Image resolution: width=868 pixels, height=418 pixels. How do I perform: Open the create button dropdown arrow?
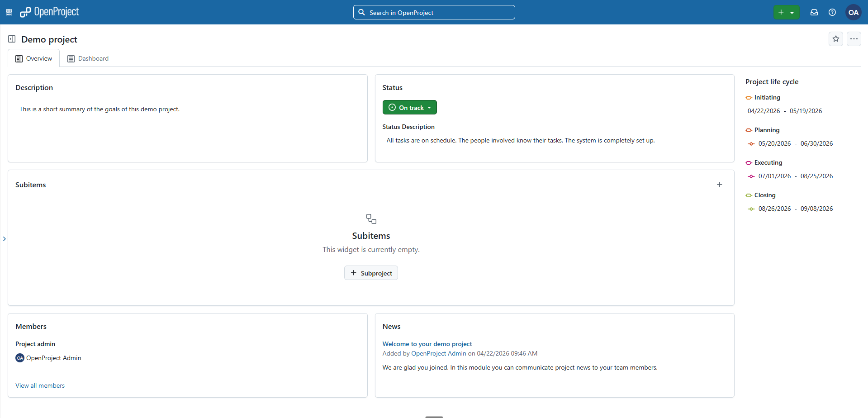tap(792, 12)
